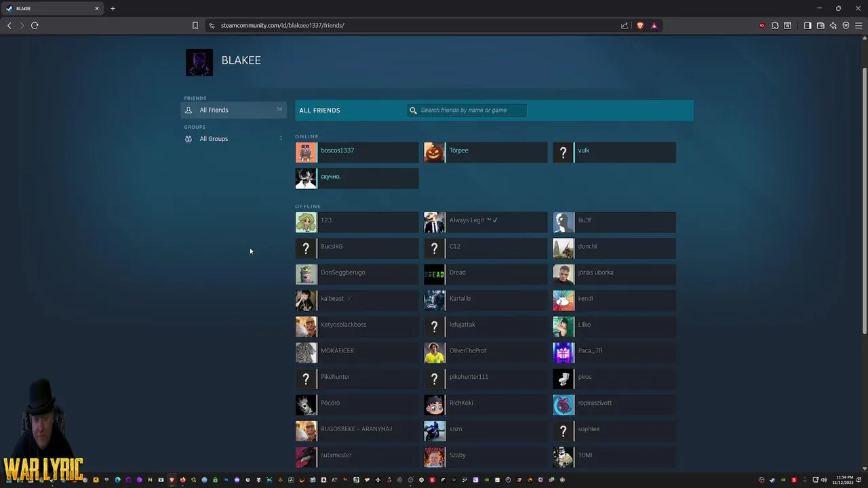Focus the Search friends by name field
Image resolution: width=868 pixels, height=488 pixels.
tap(467, 110)
